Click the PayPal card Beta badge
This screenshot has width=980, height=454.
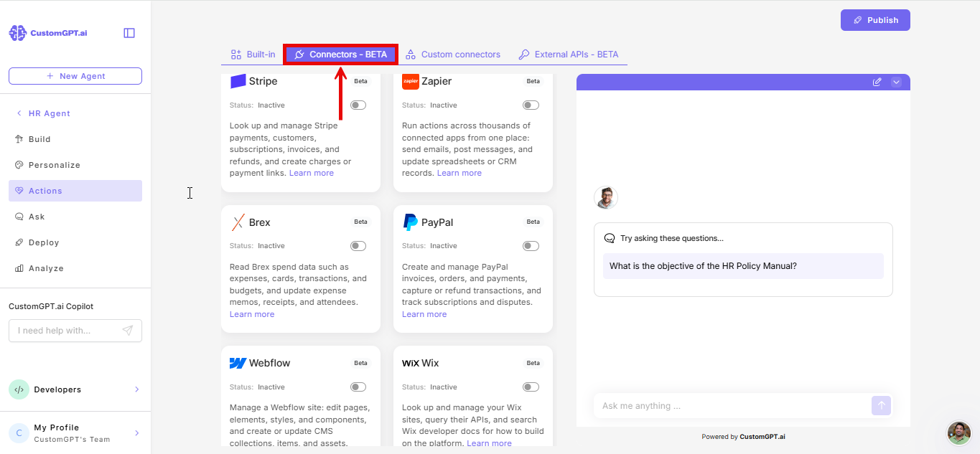(x=533, y=222)
